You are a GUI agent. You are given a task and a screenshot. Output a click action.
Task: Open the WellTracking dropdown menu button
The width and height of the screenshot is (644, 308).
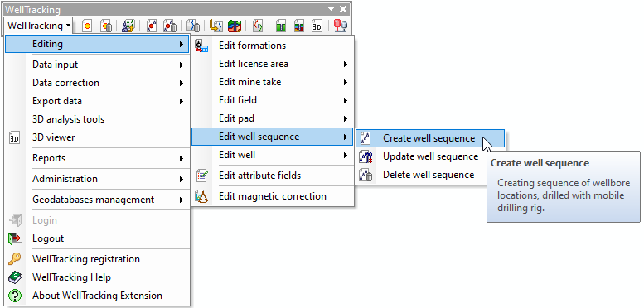[39, 26]
